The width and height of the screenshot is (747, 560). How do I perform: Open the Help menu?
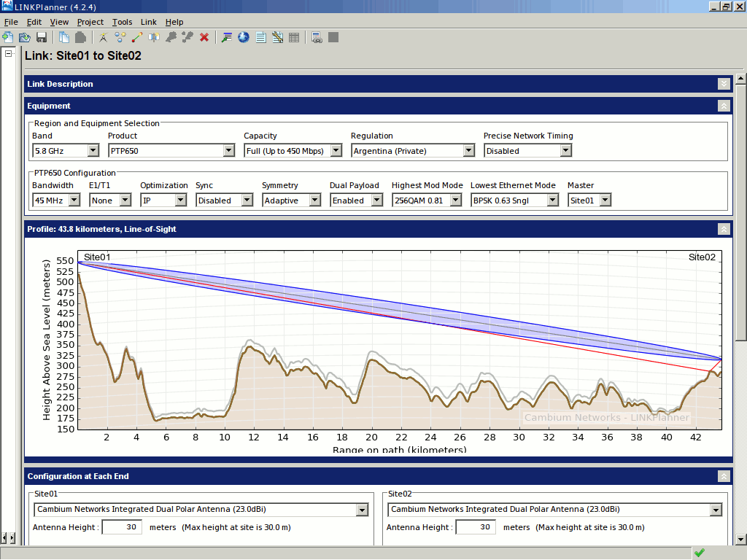[x=174, y=22]
